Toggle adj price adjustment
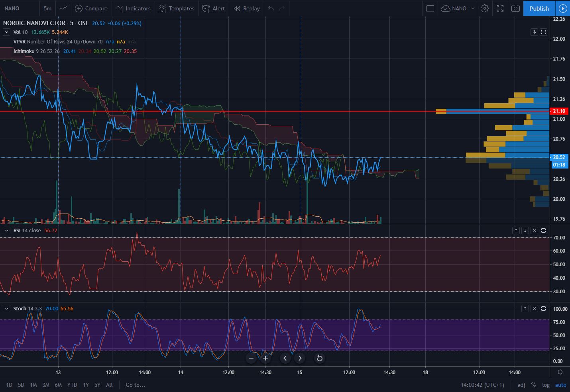This screenshot has width=570, height=392. click(x=521, y=385)
